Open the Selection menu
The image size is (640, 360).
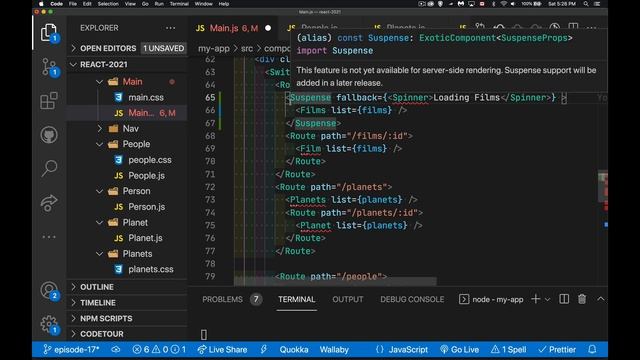point(108,4)
